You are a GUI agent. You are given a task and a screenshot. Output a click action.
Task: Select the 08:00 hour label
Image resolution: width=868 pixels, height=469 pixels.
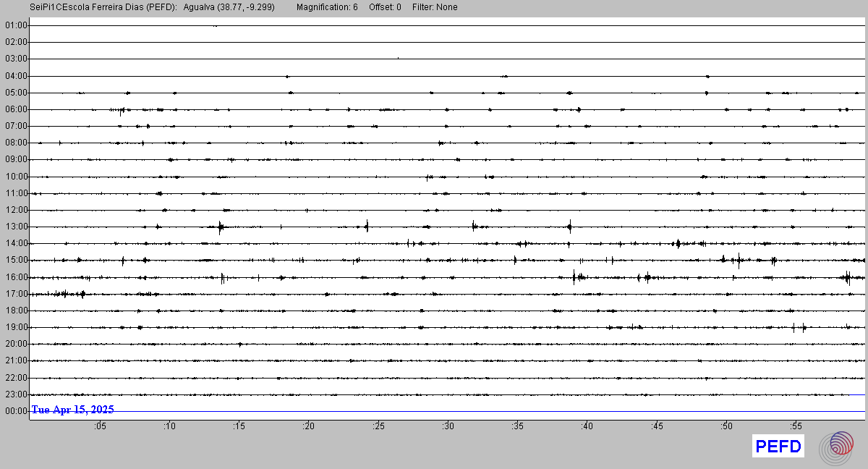16,143
